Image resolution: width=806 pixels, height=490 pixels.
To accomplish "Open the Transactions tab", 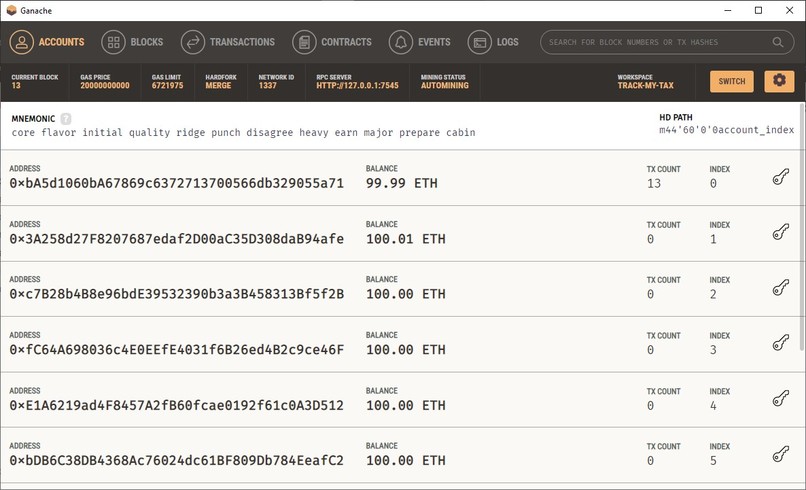I will [x=228, y=42].
